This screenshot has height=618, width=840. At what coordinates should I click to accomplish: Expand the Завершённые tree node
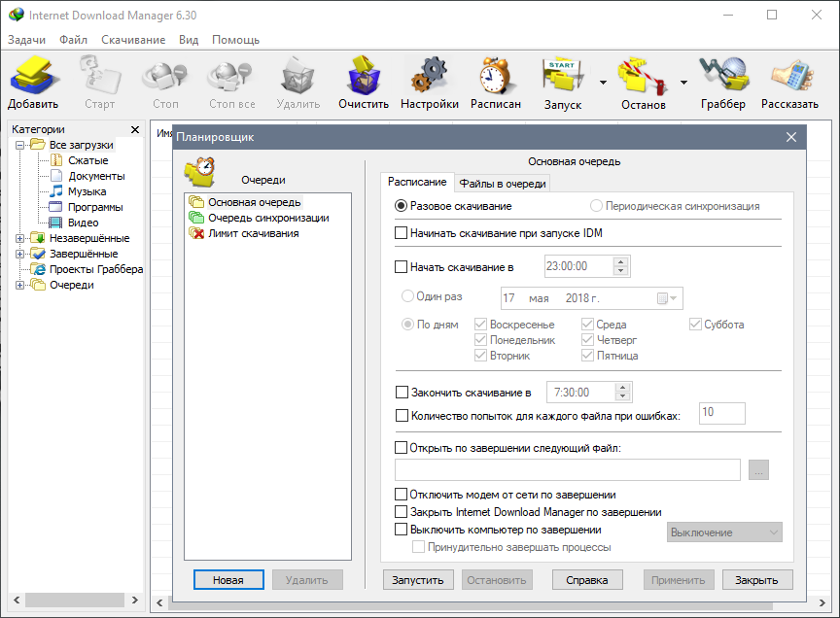(x=19, y=254)
